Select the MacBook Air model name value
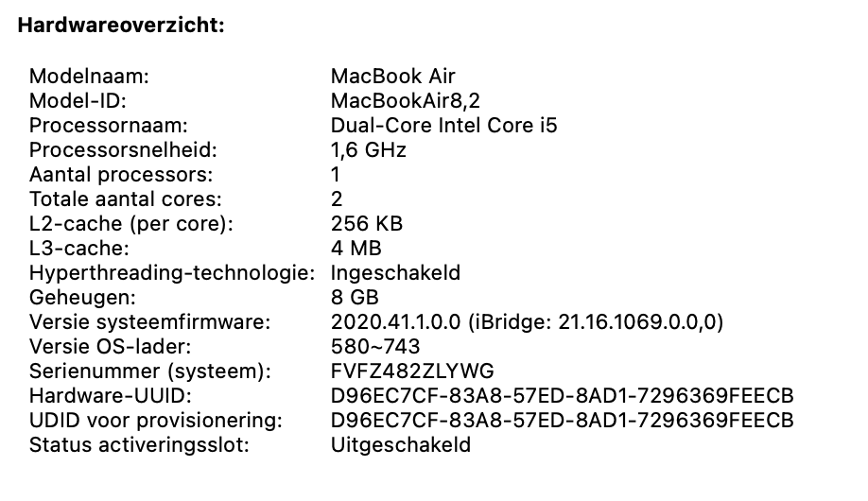 tap(392, 77)
